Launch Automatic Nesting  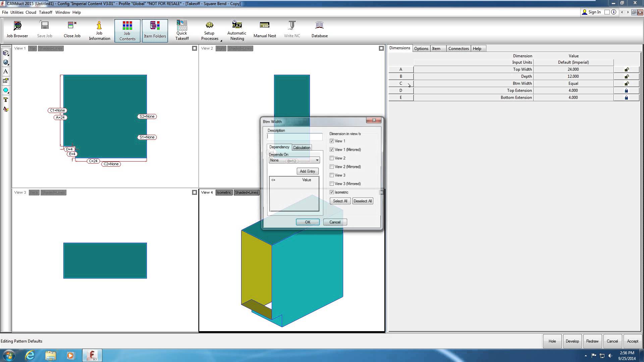click(237, 30)
